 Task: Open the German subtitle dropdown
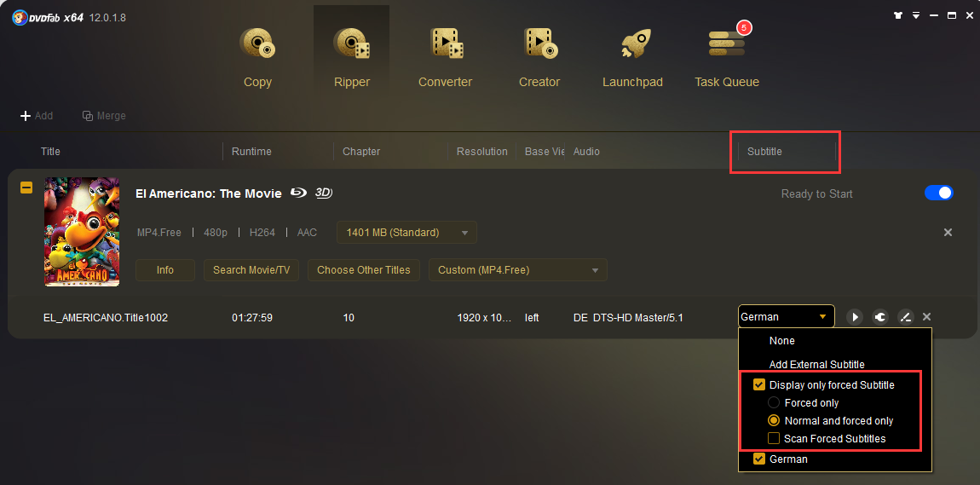coord(787,317)
